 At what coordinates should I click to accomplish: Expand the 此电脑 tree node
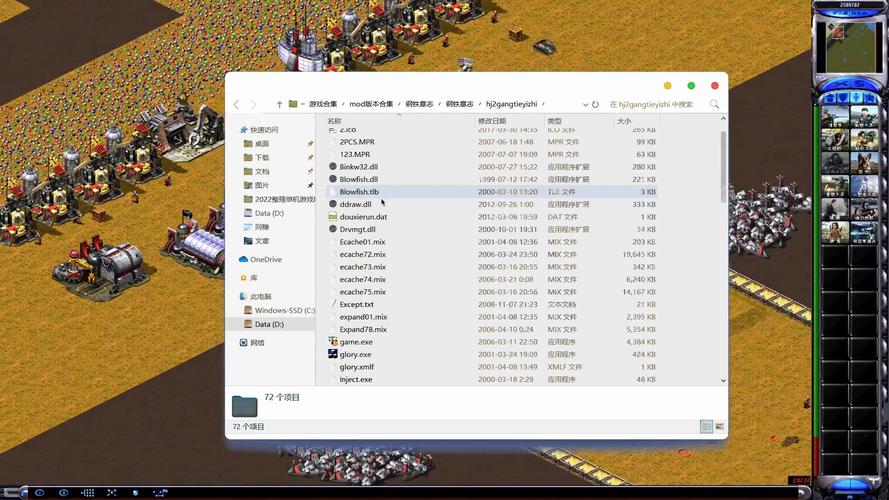[236, 297]
